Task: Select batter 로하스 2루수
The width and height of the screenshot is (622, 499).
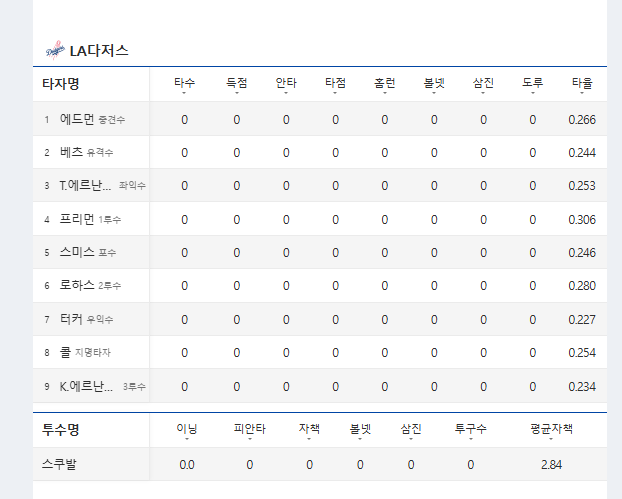Action: [90, 285]
